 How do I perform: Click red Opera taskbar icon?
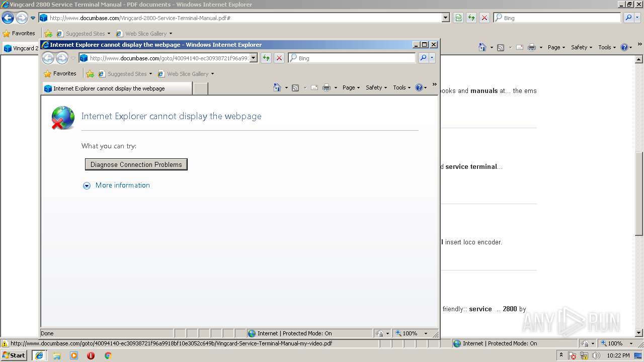(x=91, y=355)
